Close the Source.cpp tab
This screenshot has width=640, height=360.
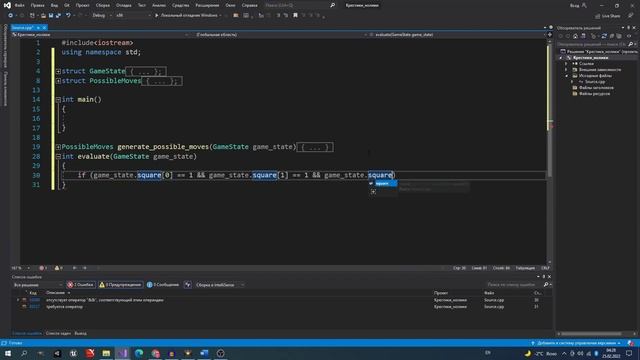pos(44,27)
